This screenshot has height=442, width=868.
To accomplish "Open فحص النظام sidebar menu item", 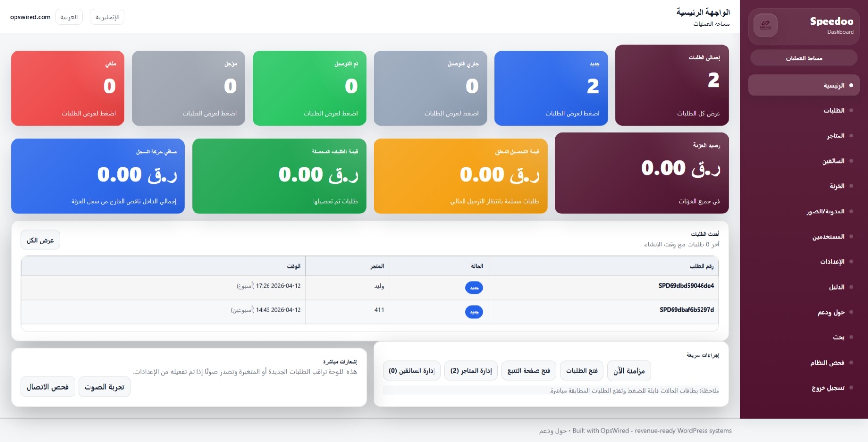I will (x=804, y=362).
